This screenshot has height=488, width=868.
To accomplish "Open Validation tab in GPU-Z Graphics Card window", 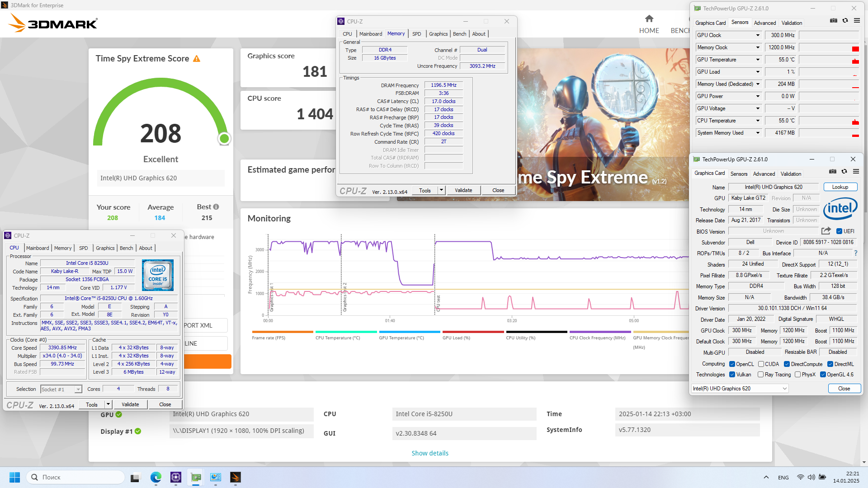I will coord(791,174).
